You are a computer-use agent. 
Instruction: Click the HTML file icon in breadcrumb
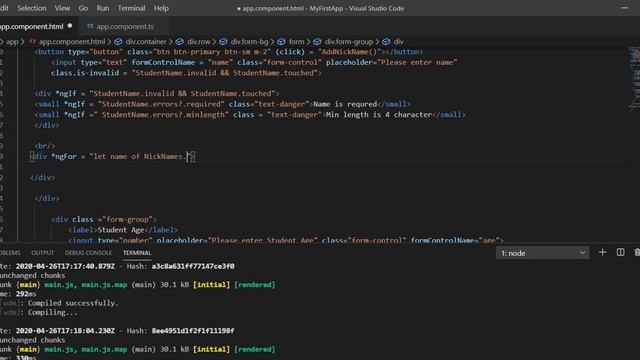33,42
